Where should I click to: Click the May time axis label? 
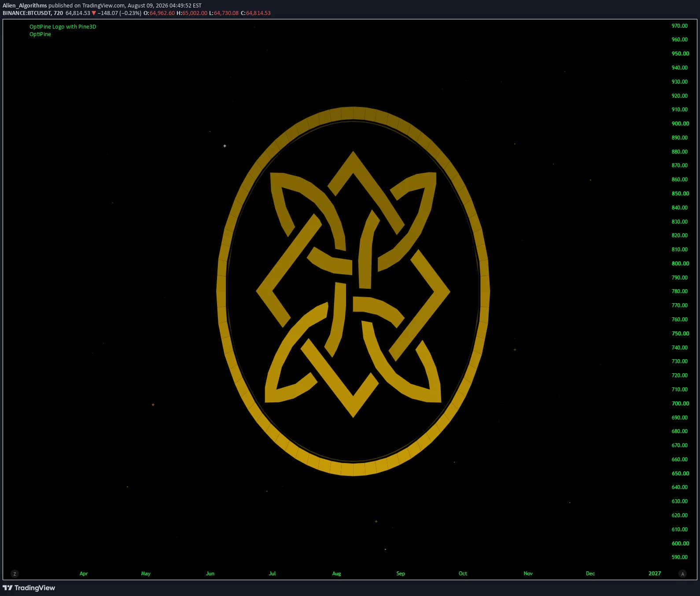click(146, 574)
